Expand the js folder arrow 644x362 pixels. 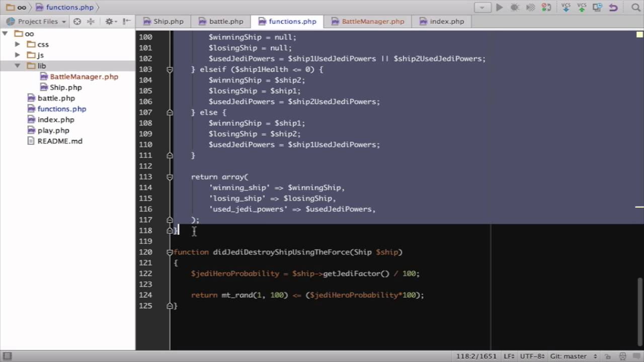click(18, 55)
